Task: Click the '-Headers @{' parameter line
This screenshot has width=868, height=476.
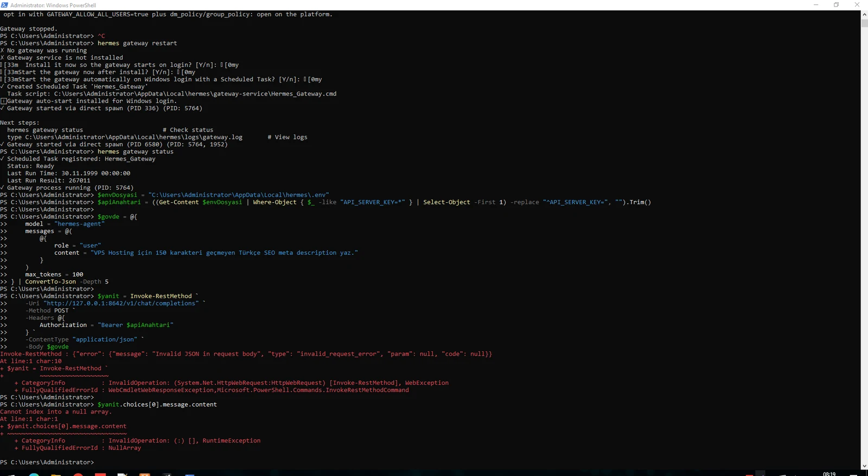Action: click(45, 318)
